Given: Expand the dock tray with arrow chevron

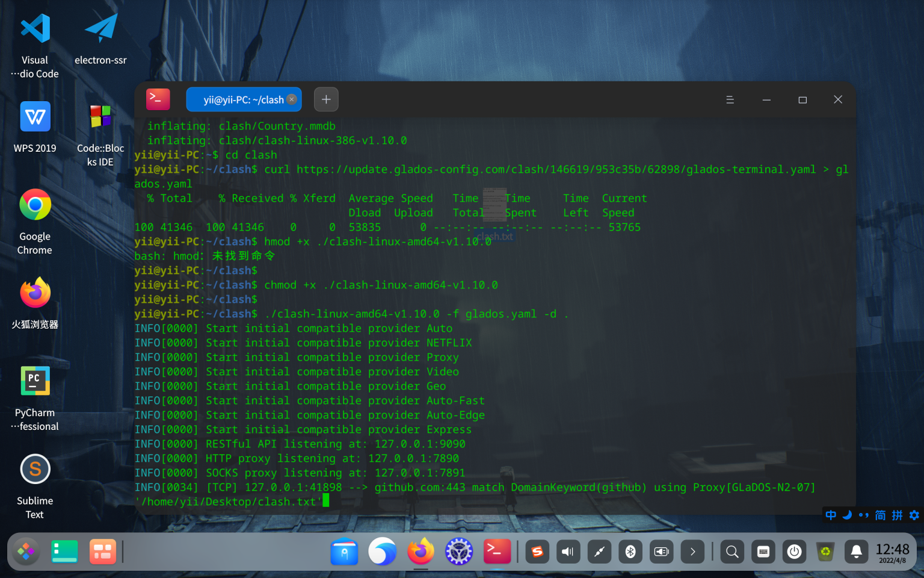Looking at the screenshot, I should (x=692, y=552).
